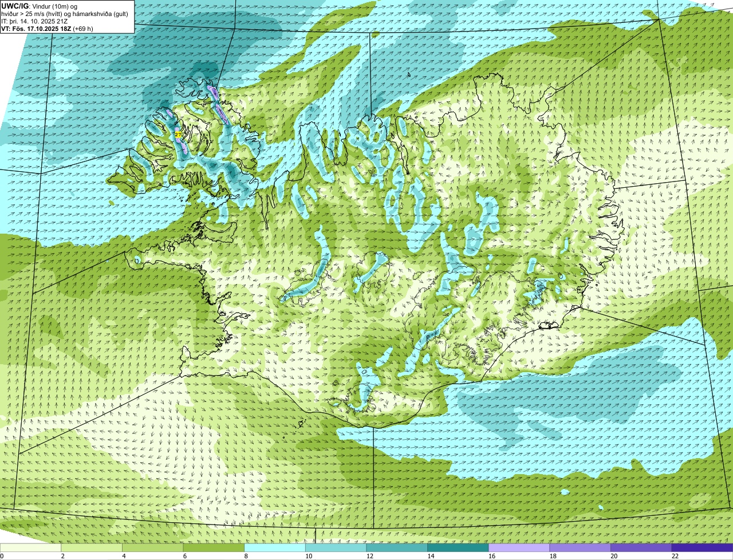Pick the 12–14 m/s legend color segment
This screenshot has width=733, height=560.
tap(397, 547)
